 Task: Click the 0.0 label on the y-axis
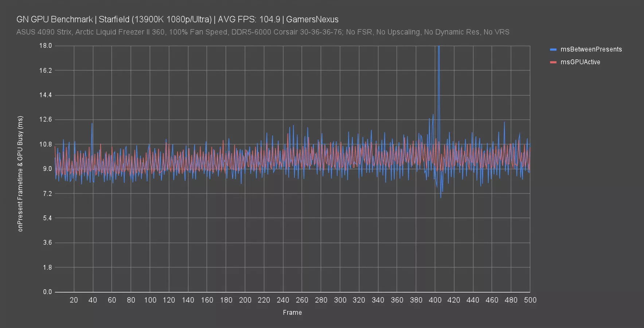click(47, 292)
